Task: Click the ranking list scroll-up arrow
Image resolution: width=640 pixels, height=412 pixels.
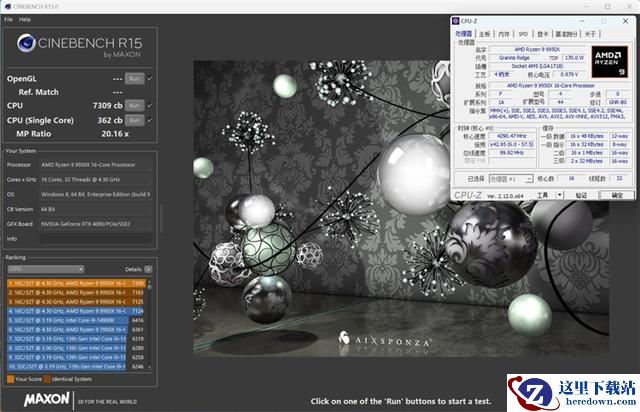Action: tap(149, 281)
